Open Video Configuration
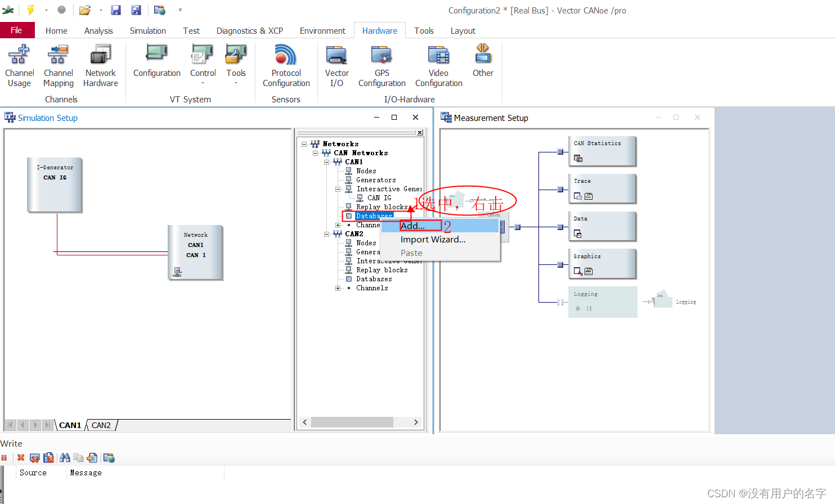 [439, 66]
